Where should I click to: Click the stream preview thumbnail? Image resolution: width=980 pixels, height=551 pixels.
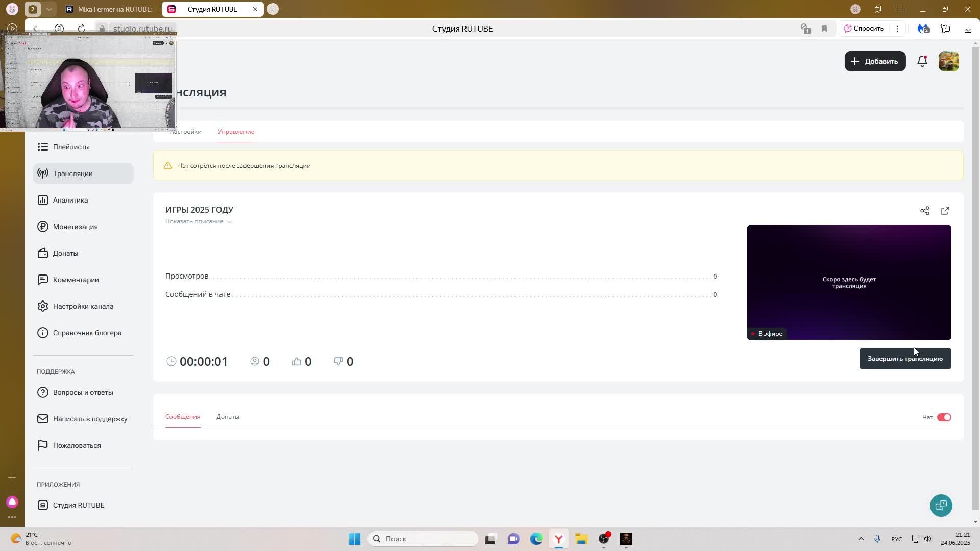848,282
